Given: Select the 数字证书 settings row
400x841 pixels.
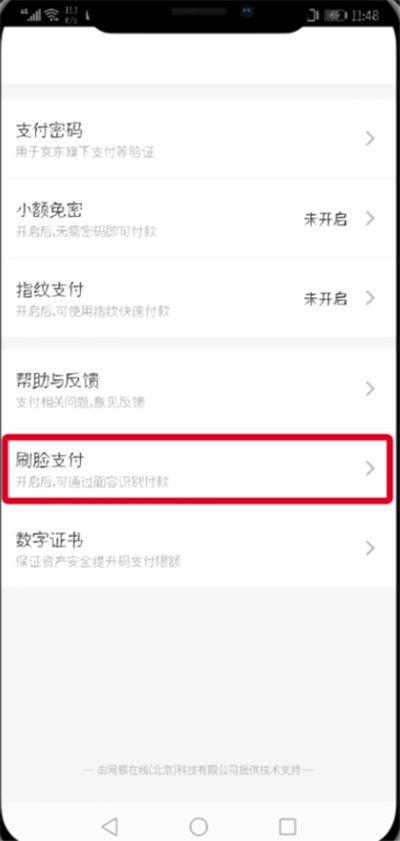Looking at the screenshot, I should point(200,548).
